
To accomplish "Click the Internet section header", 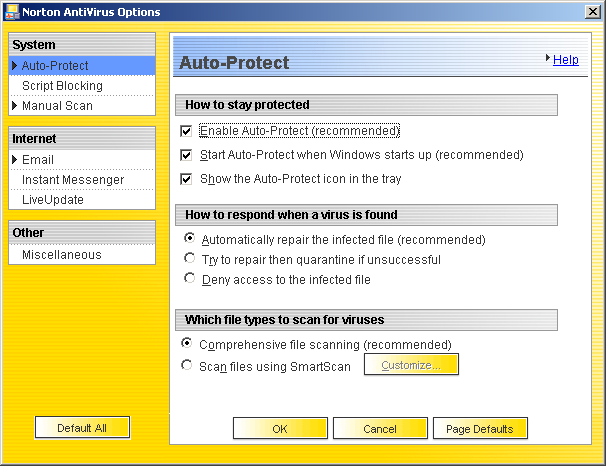I will point(82,138).
